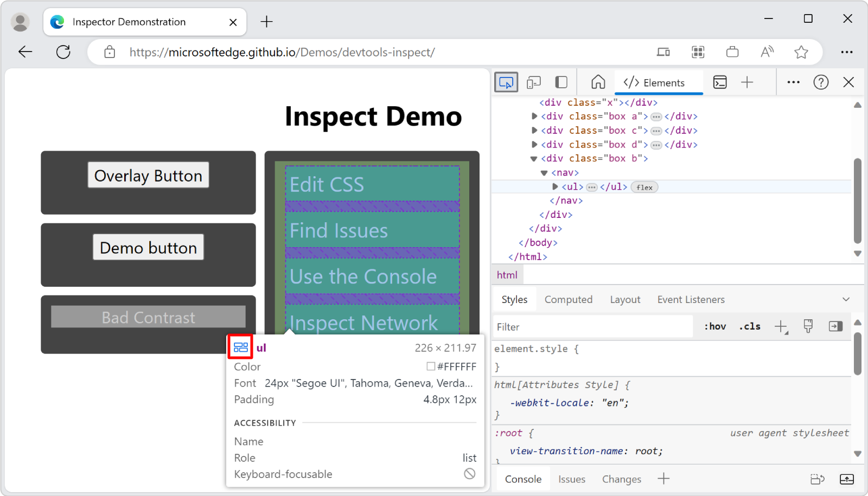868x496 pixels.
Task: Click the #FFFFFF color swatch in tooltip
Action: click(x=431, y=366)
